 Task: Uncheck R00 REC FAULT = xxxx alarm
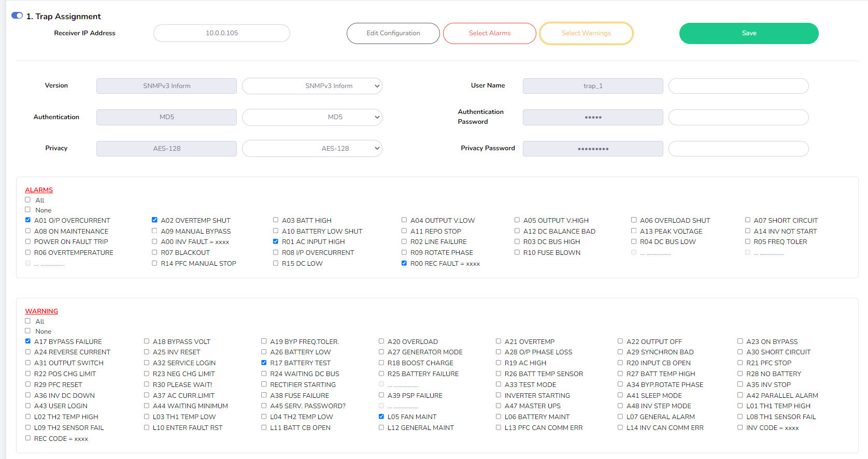(404, 263)
